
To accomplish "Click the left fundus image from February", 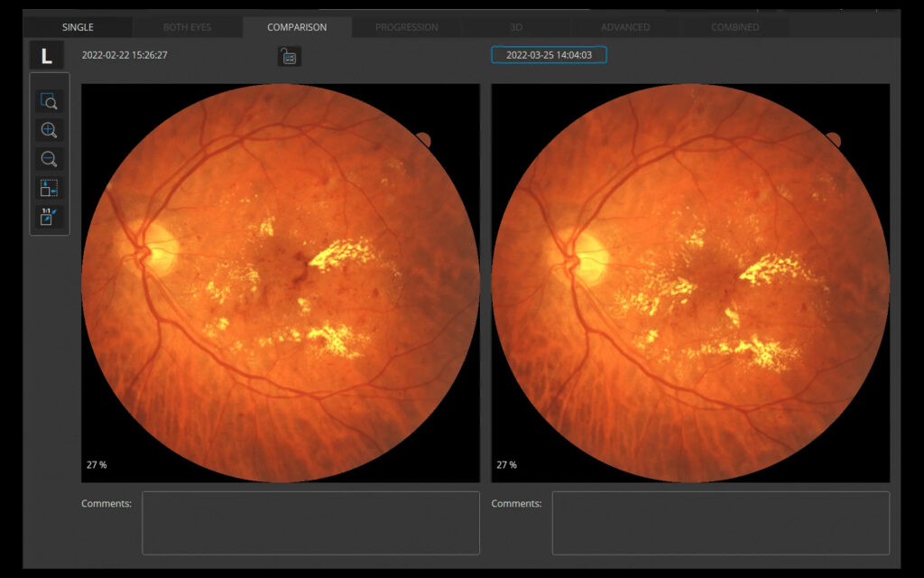I will 281,283.
